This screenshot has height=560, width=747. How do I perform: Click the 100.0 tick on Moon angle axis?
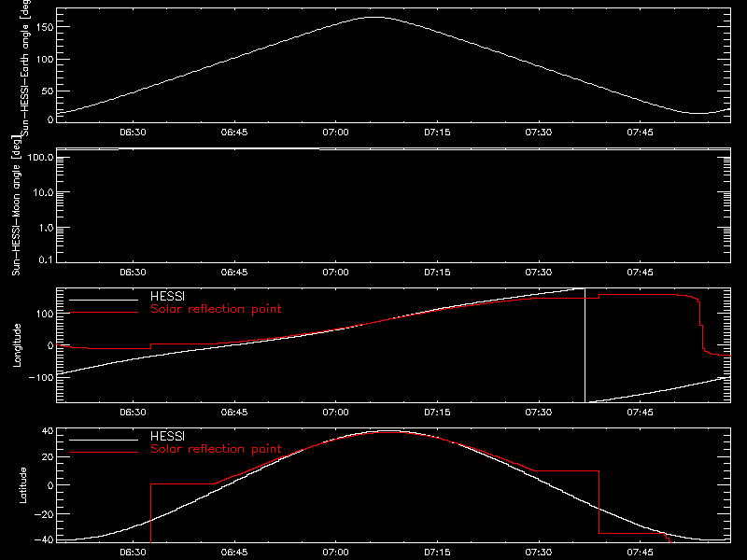point(40,158)
